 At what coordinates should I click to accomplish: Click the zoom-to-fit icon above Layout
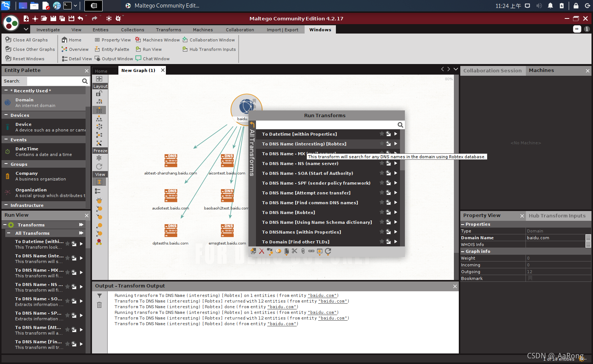99,79
